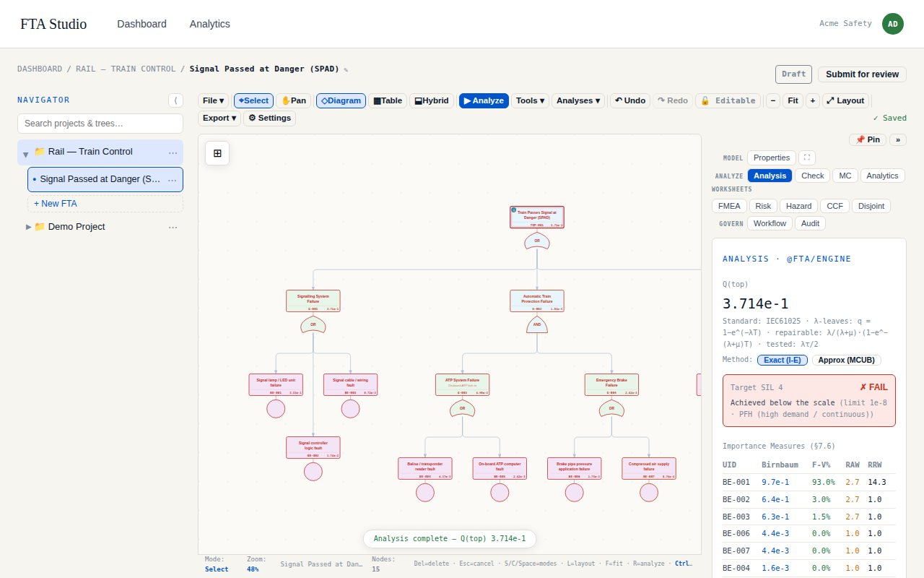Click the grid toggle on canvas

(x=217, y=153)
